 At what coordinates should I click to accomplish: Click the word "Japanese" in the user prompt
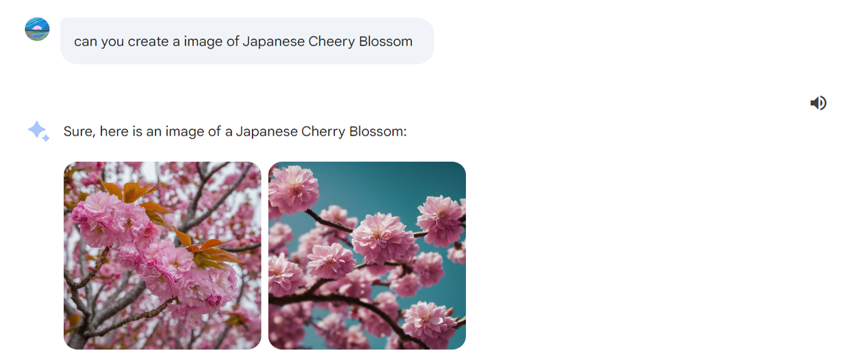[x=273, y=41]
